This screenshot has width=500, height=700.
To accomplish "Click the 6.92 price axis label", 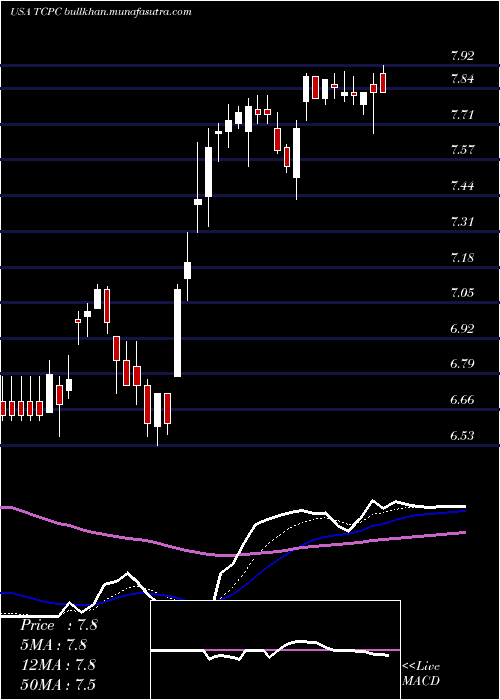I will coord(462,329).
